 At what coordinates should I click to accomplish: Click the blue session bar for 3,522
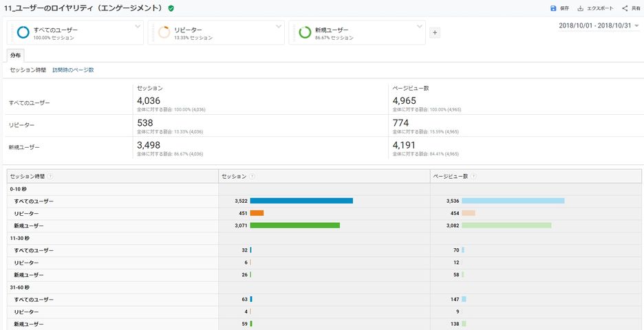[x=301, y=201]
